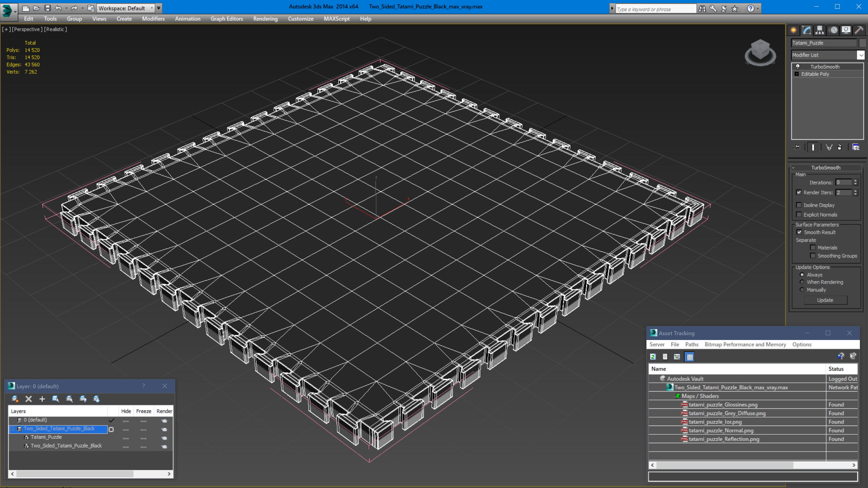Click the TurboSmooth Update button

825,300
